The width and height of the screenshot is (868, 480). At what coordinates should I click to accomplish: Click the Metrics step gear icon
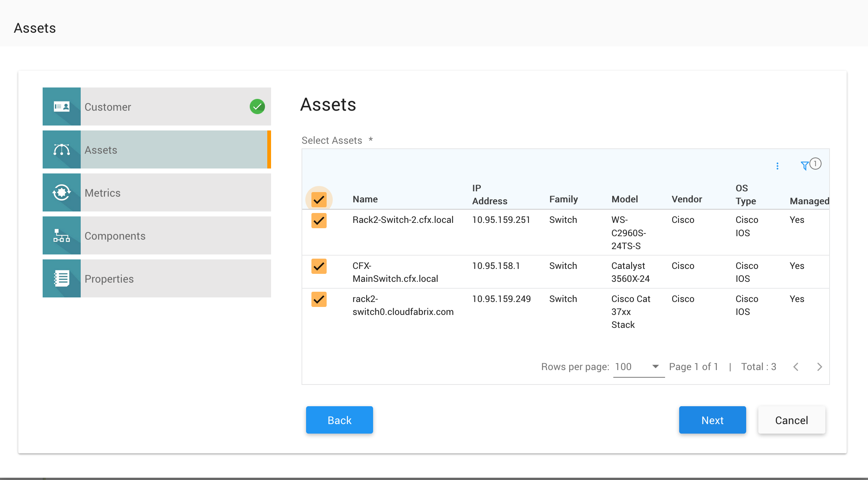tap(62, 192)
